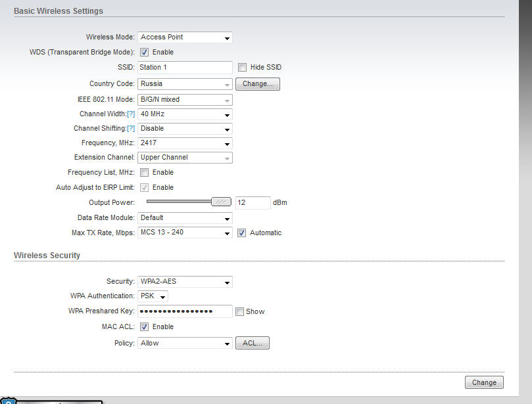Open the ACL... button
532x404 pixels.
[253, 343]
